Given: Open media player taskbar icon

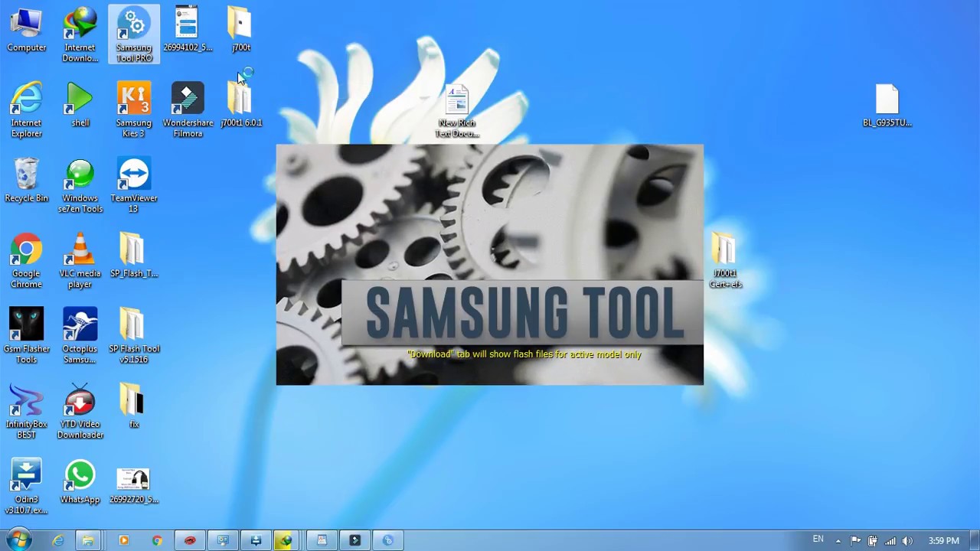Looking at the screenshot, I should (x=123, y=540).
